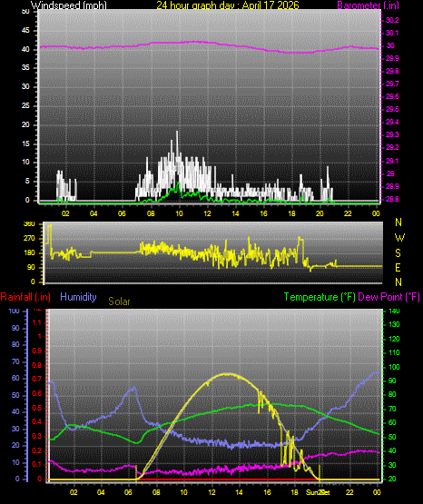The image size is (423, 504).
Task: Click the Humidity legend label
Action: [78, 297]
